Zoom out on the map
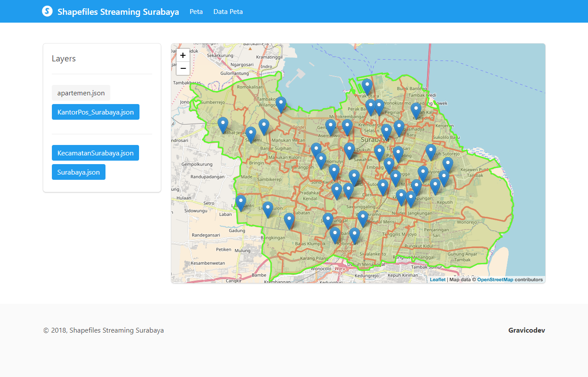The width and height of the screenshot is (588, 377). [x=183, y=68]
